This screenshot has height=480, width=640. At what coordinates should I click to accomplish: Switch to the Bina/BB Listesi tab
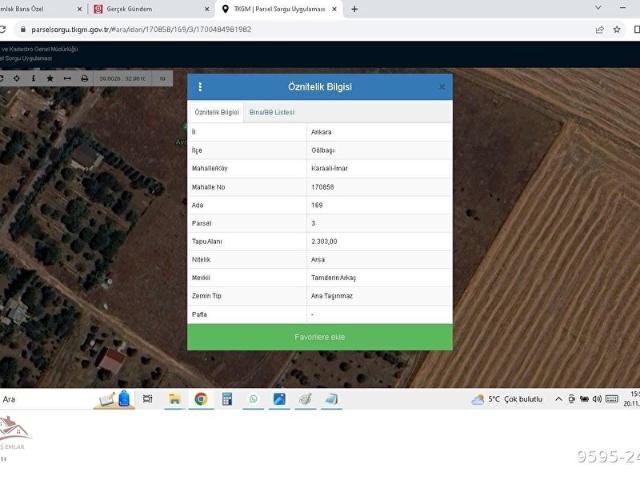(272, 112)
